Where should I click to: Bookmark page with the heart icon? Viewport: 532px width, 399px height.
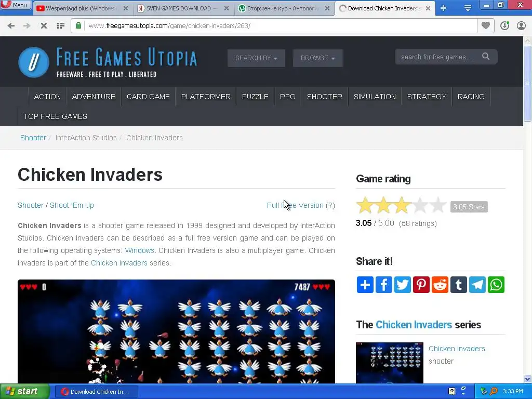(x=486, y=25)
